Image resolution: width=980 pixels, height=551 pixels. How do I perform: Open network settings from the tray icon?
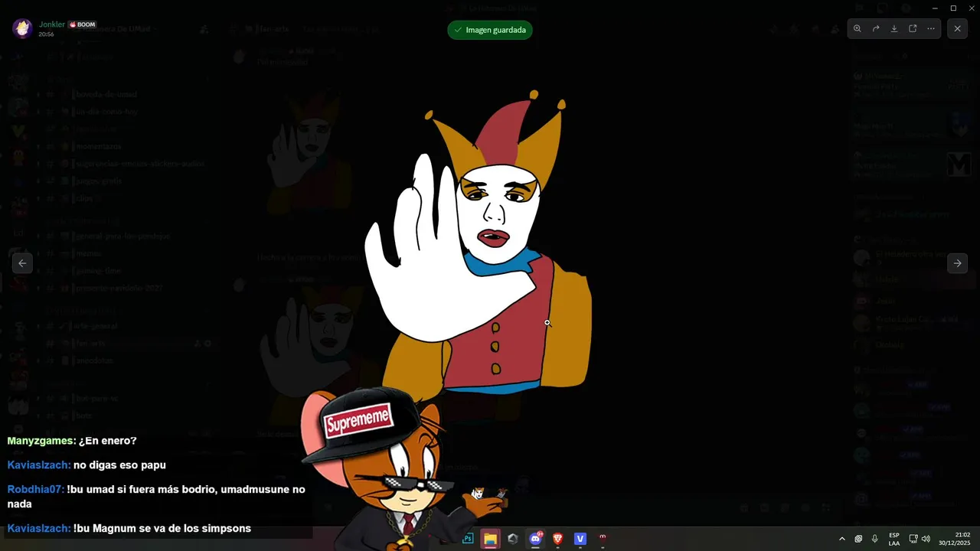(x=913, y=539)
